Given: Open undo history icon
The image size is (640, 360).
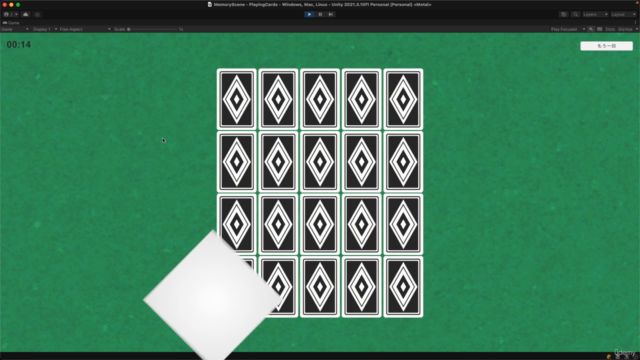Looking at the screenshot, I should 564,14.
